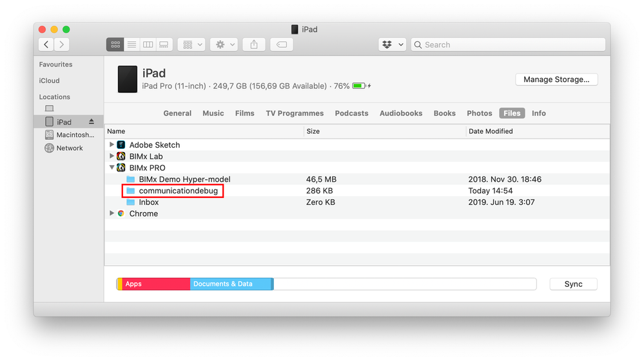Click the iPad device image
The image size is (644, 361).
[128, 79]
